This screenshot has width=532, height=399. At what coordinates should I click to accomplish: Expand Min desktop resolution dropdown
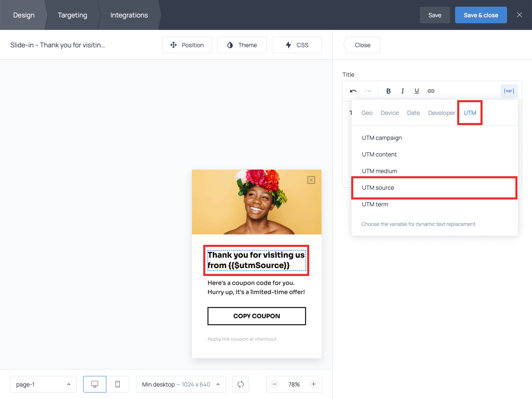pos(181,384)
